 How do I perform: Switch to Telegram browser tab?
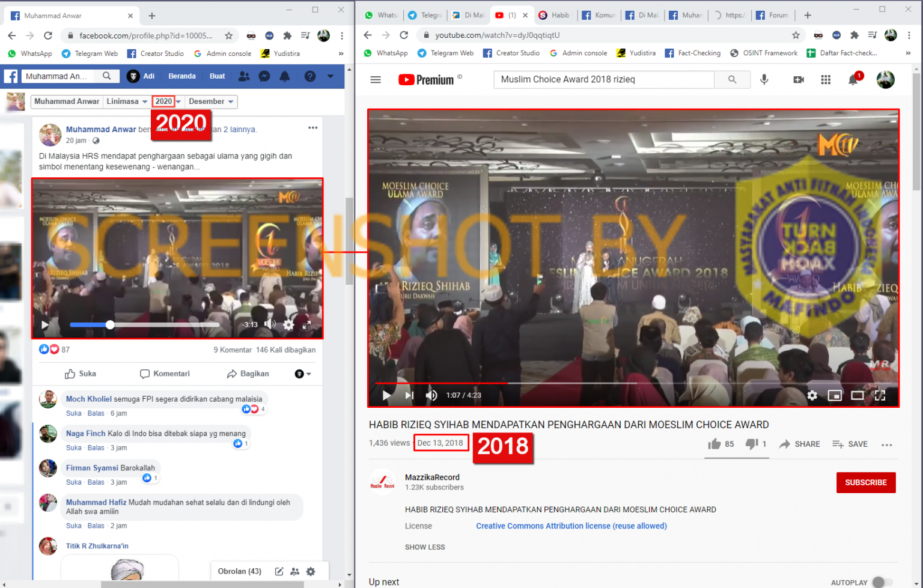coord(425,15)
